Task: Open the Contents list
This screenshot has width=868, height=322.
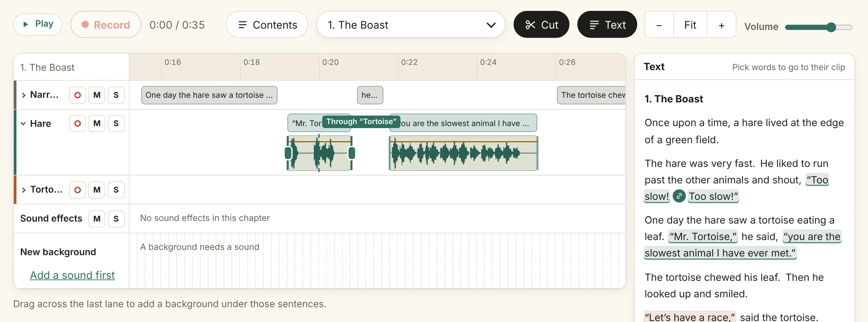Action: pos(267,24)
